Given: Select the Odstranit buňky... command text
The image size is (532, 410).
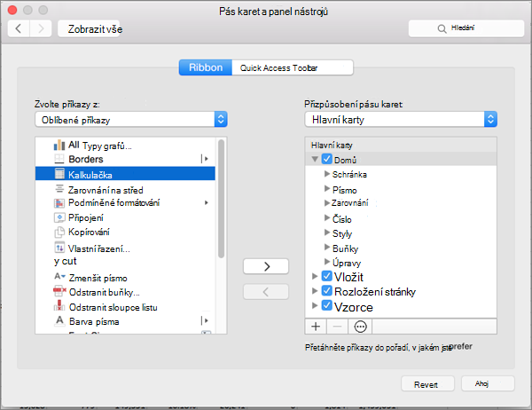Looking at the screenshot, I should 105,292.
